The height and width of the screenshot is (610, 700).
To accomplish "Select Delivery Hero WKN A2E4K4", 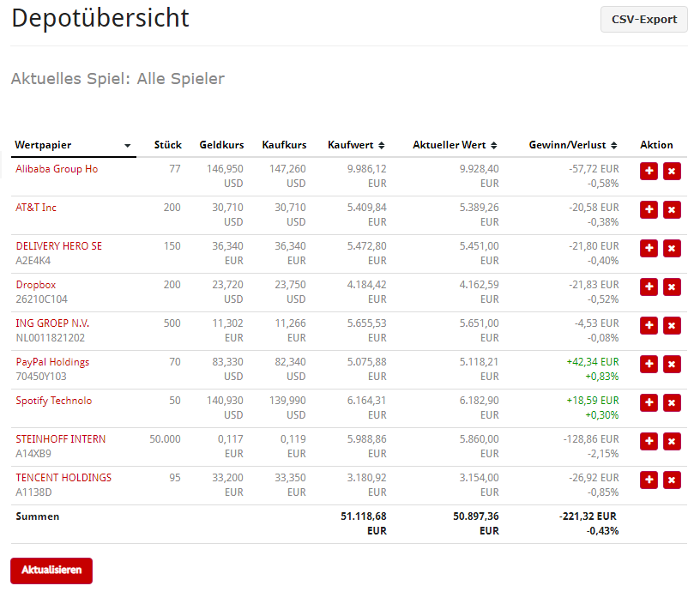I will [33, 261].
